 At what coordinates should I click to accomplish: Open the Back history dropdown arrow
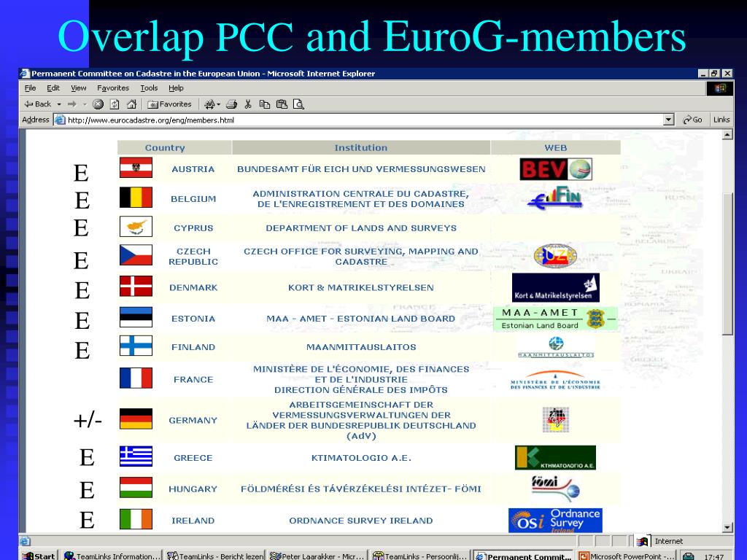point(59,104)
